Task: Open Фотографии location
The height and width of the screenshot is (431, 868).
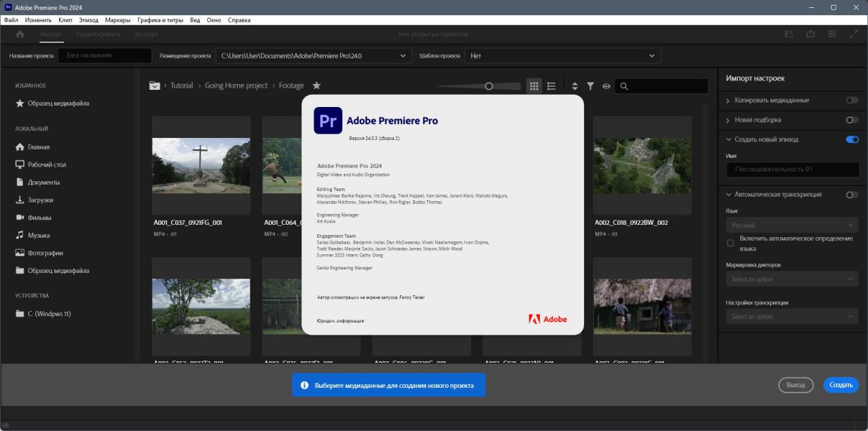Action: pyautogui.click(x=40, y=253)
